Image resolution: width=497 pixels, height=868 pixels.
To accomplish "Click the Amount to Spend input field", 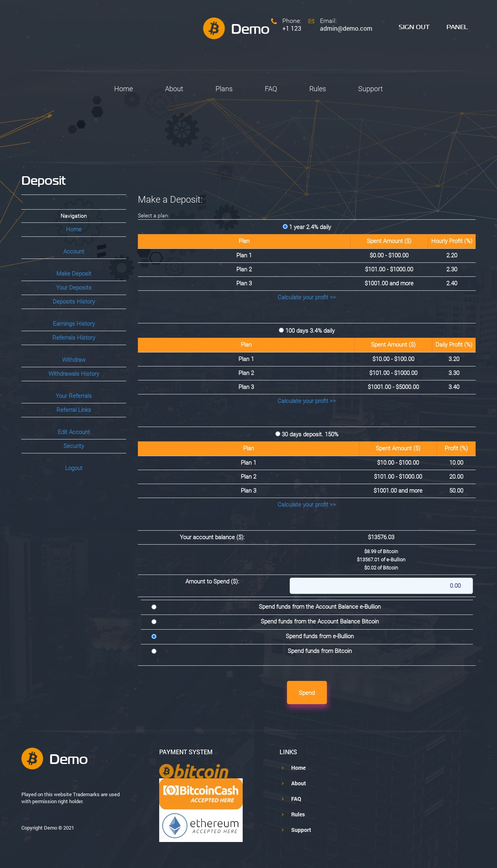I will (381, 586).
